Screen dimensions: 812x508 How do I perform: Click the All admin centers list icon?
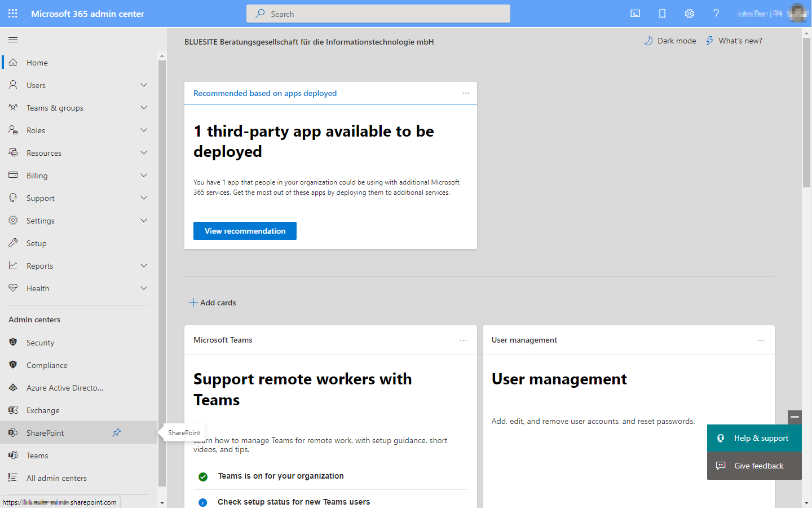coord(13,478)
